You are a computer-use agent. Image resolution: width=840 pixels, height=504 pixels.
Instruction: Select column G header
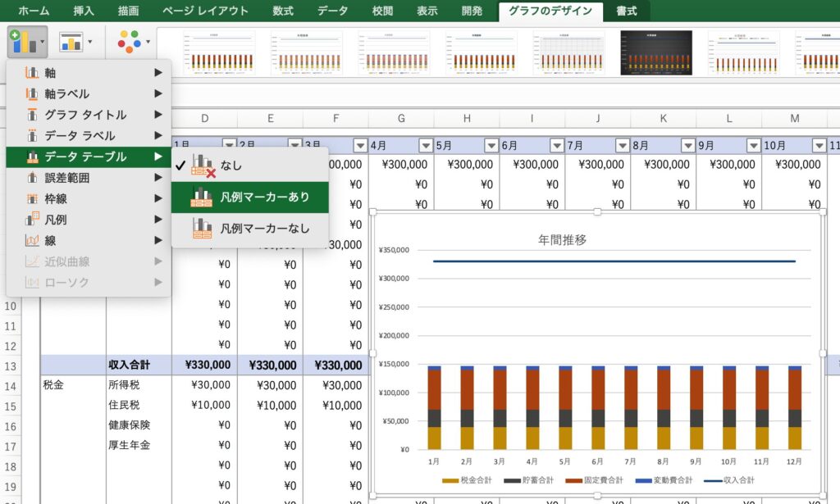[401, 119]
